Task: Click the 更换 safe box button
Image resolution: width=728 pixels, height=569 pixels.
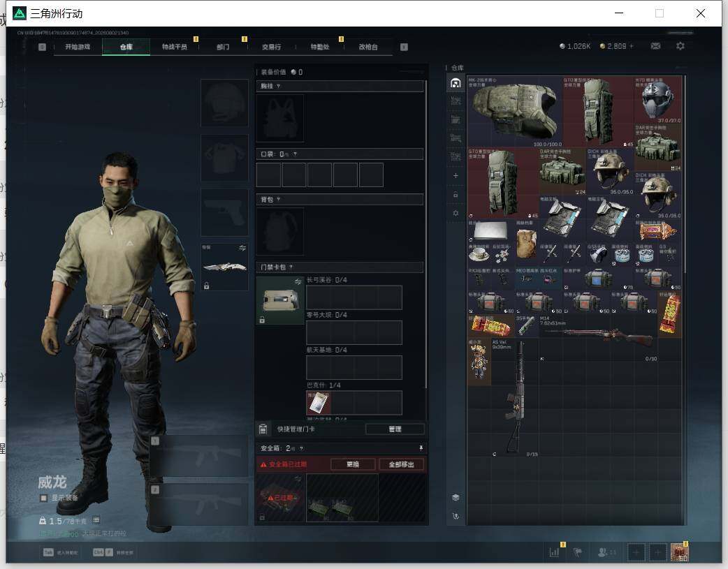Action: [x=353, y=464]
